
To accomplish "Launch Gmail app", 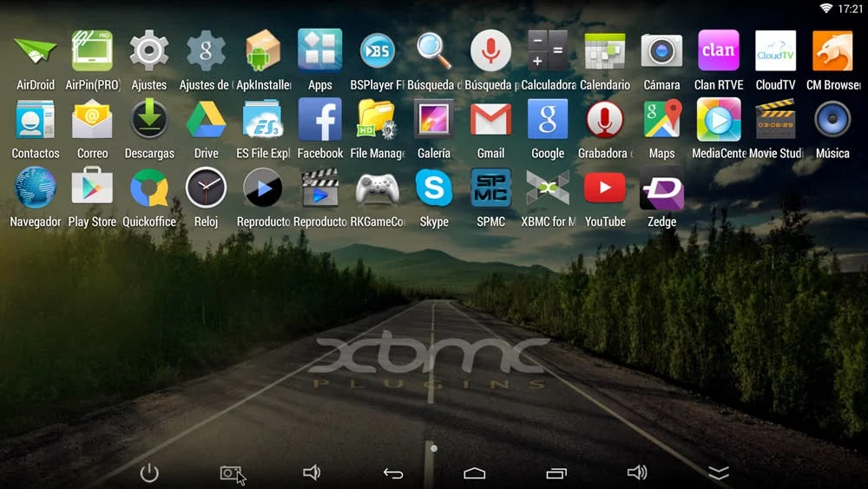I will click(490, 119).
